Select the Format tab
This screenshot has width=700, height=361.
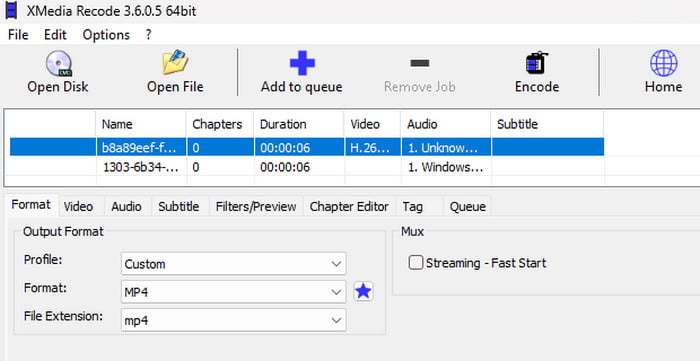tap(31, 205)
